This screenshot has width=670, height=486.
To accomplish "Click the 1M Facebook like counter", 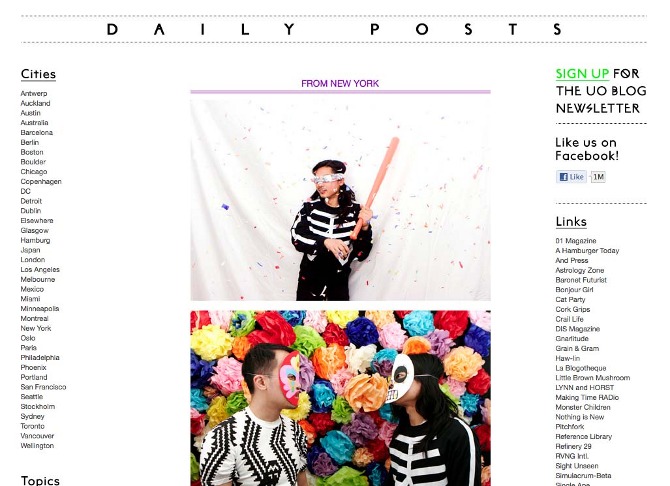I will tap(598, 177).
